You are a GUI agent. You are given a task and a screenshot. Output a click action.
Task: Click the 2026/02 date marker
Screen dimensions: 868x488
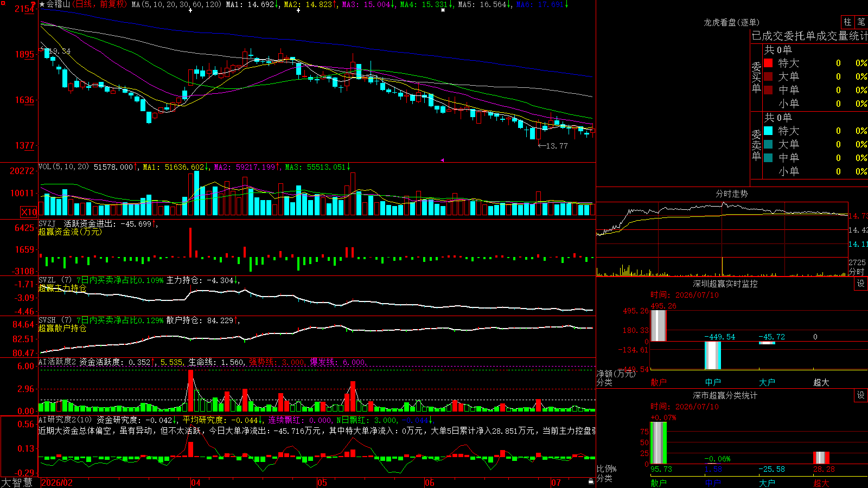[57, 483]
